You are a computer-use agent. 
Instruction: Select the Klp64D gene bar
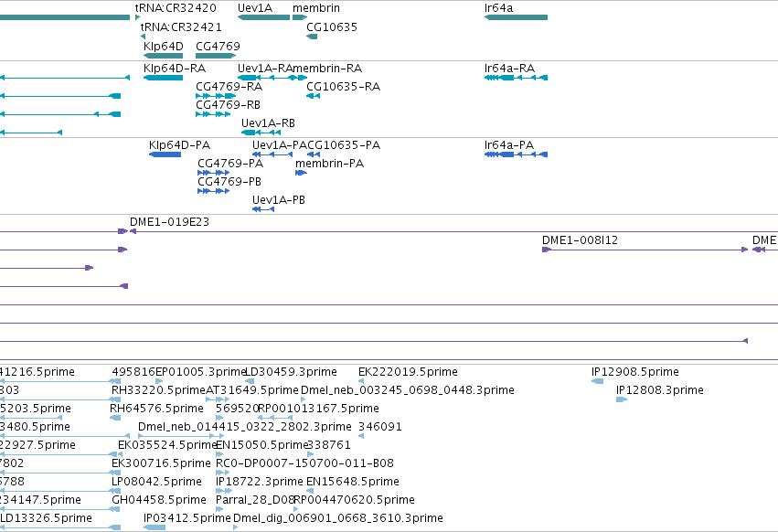pos(164,56)
